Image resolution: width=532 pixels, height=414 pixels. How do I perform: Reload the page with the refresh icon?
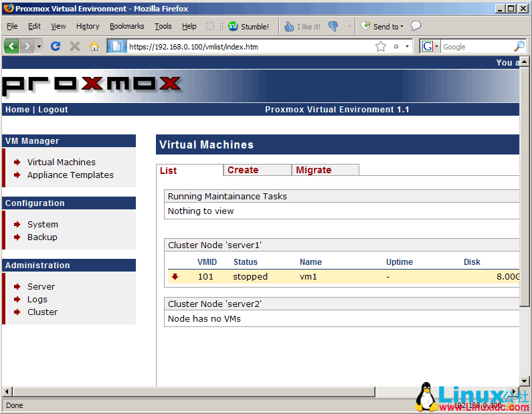point(56,46)
